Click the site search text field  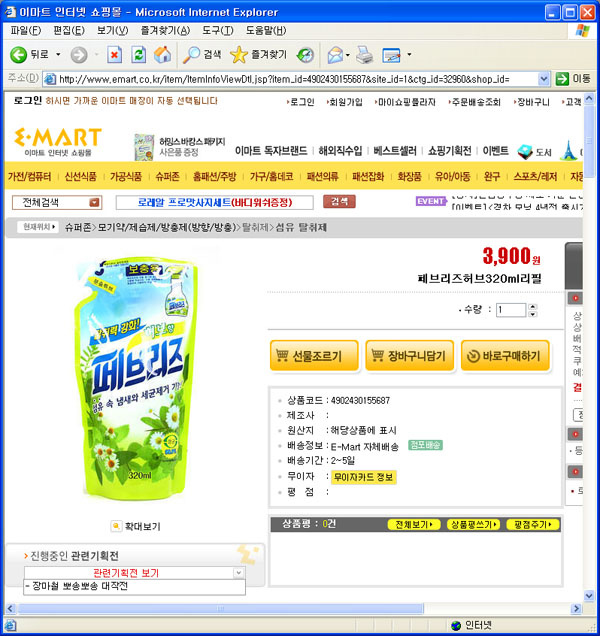click(215, 202)
